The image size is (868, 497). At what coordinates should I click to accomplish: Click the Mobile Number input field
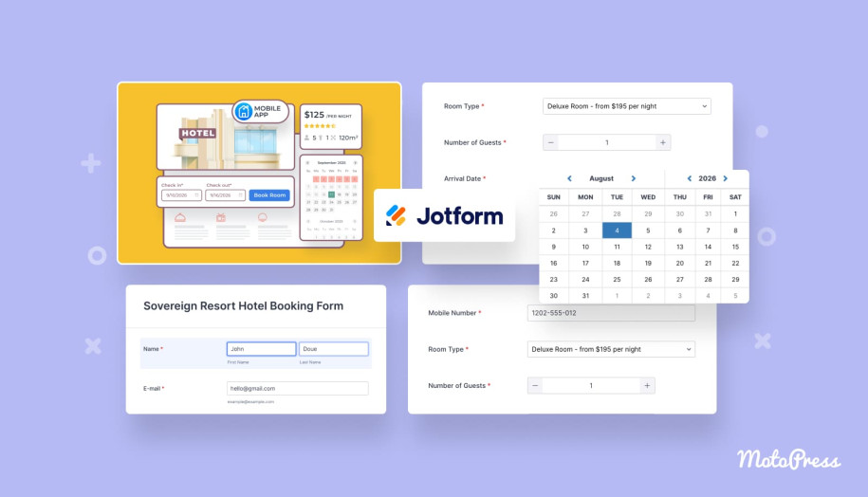[611, 313]
